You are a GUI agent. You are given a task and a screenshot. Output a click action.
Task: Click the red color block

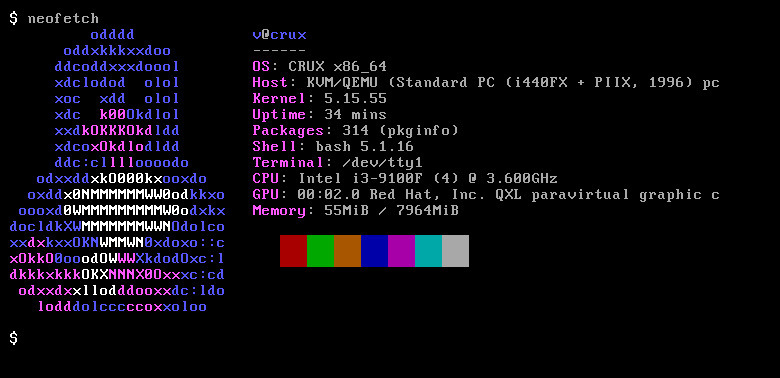[293, 251]
